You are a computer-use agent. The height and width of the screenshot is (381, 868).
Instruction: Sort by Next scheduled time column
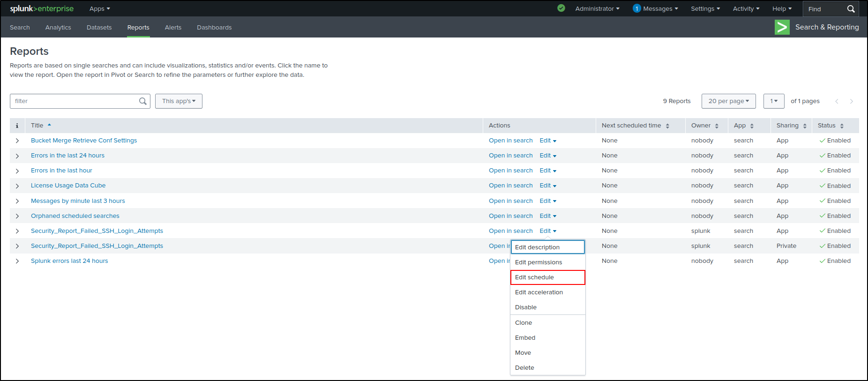tap(667, 126)
